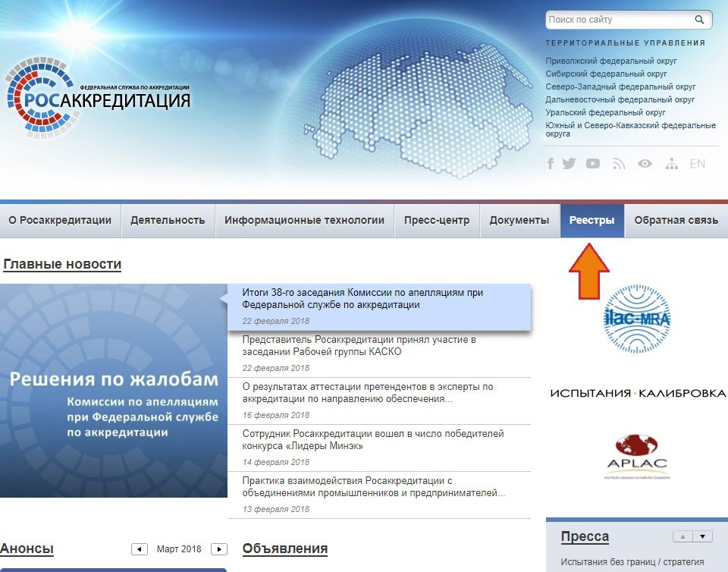
Task: Open Дальневосточный федеральный округ link
Action: [620, 100]
